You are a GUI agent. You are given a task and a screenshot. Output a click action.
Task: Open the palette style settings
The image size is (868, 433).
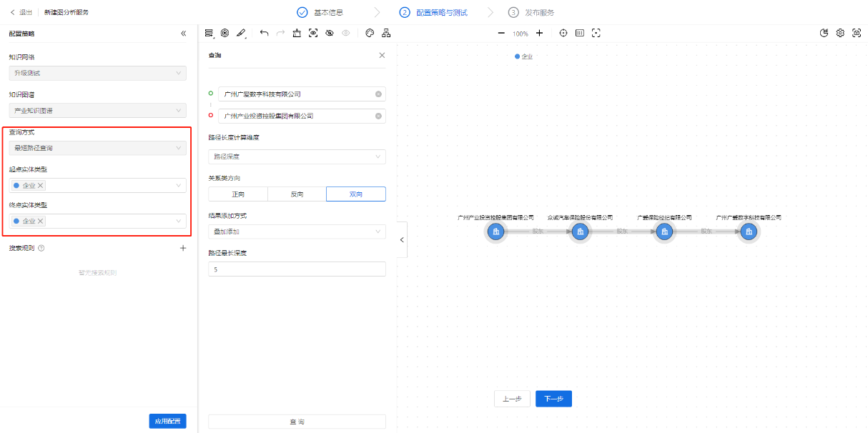370,33
